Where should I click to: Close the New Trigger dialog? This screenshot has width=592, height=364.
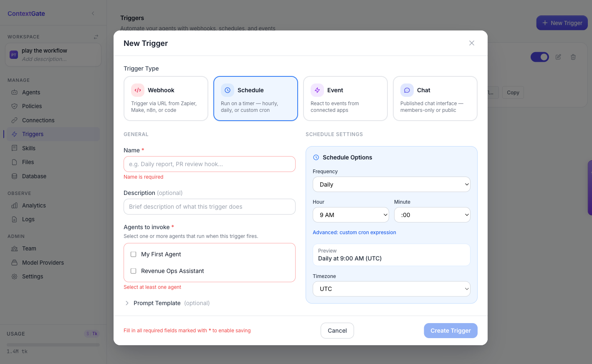pos(472,43)
